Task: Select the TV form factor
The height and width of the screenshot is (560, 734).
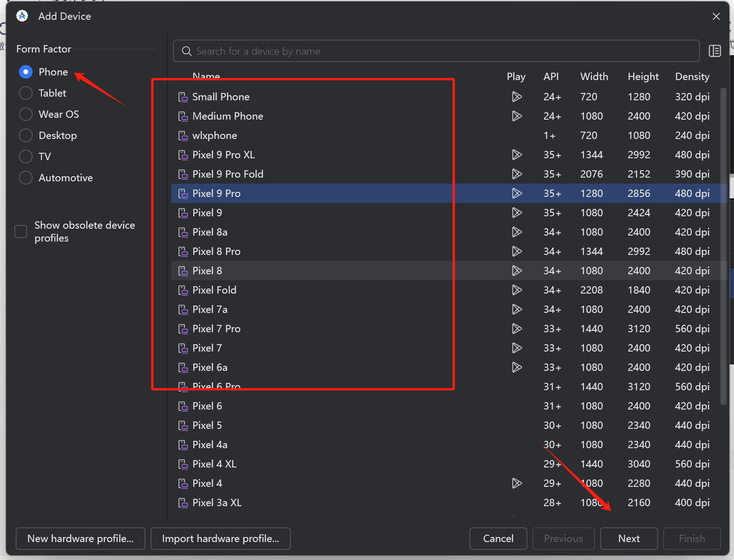Action: click(x=26, y=156)
